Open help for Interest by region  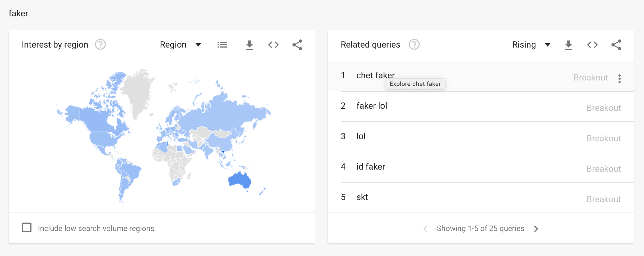click(100, 45)
